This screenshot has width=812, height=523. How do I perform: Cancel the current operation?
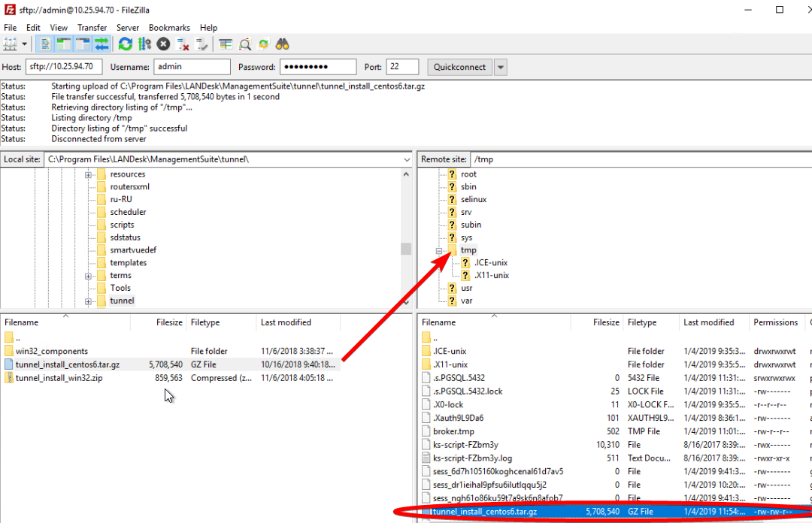pyautogui.click(x=162, y=44)
